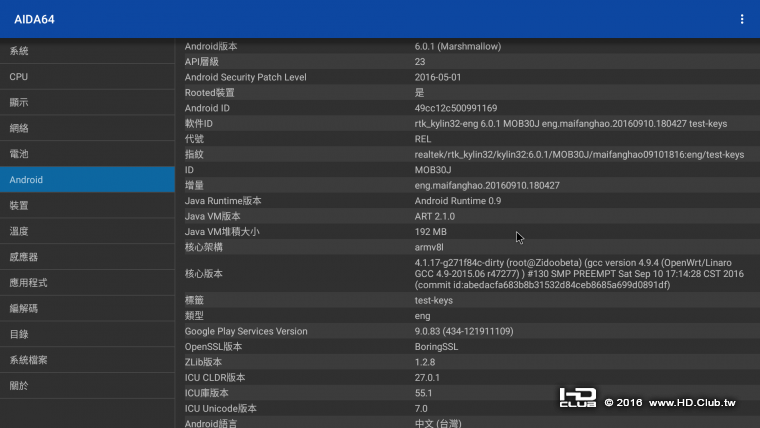Select the ICU CLDR版本 label
This screenshot has height=428, width=760.
tap(215, 378)
